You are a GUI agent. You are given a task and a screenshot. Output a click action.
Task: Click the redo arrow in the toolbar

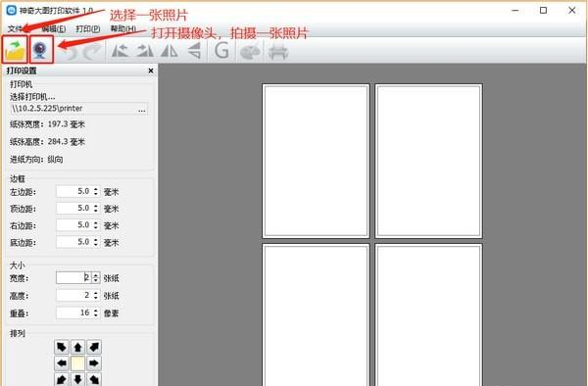tap(92, 51)
